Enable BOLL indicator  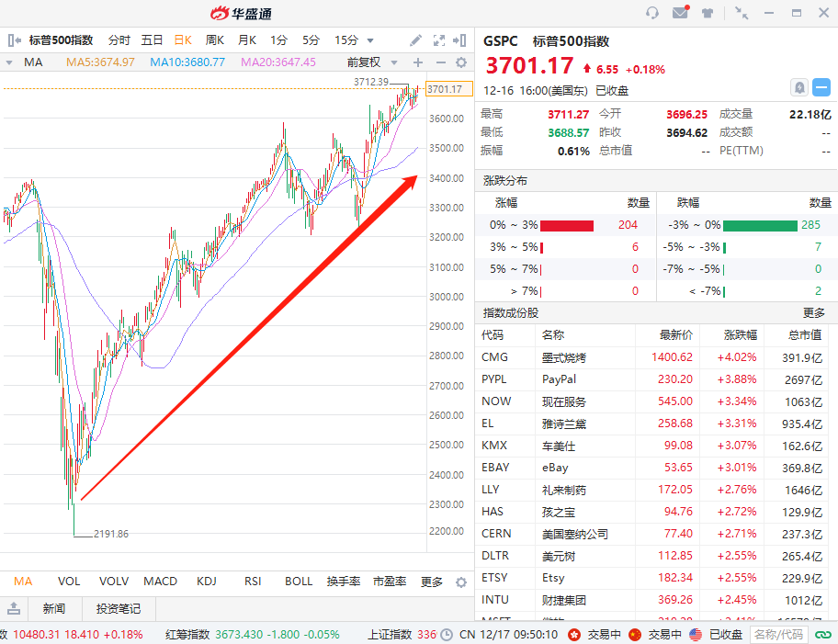click(299, 582)
